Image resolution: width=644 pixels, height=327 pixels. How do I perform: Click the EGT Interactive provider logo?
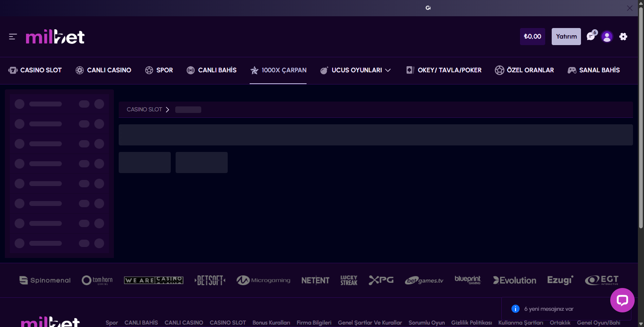(602, 280)
